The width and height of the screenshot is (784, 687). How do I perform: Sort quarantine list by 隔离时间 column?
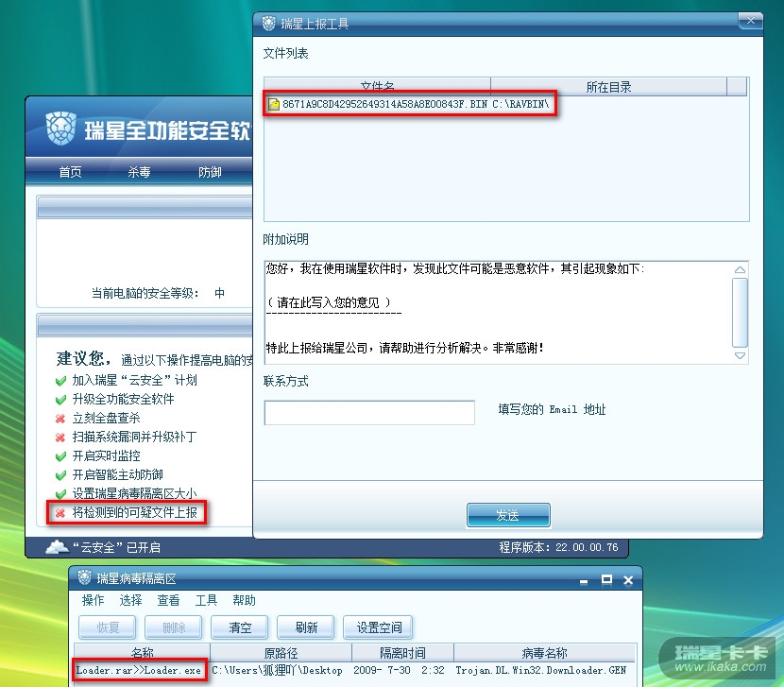pos(403,652)
